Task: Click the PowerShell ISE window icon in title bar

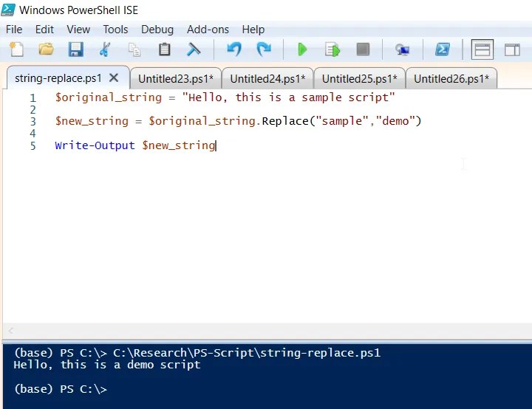Action: point(8,10)
